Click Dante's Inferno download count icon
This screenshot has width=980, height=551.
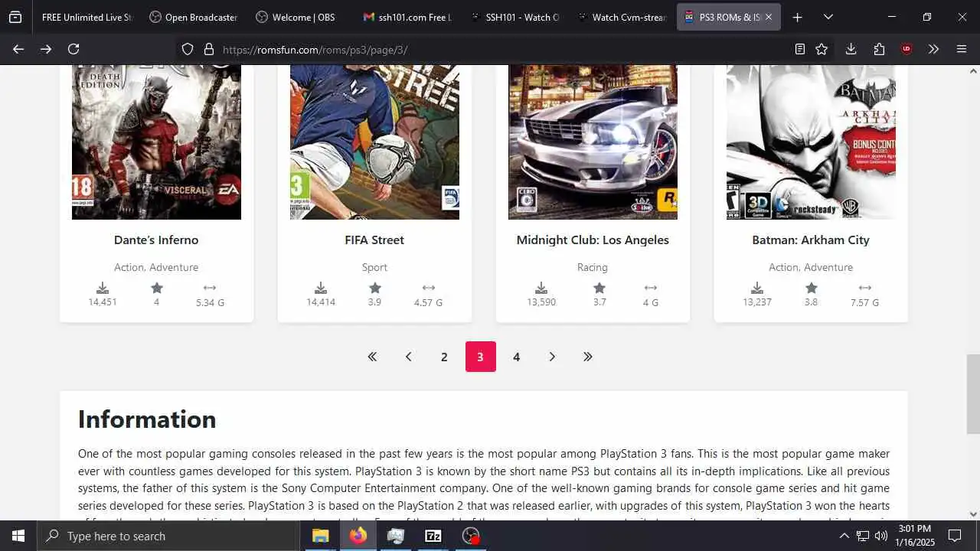[x=103, y=288]
